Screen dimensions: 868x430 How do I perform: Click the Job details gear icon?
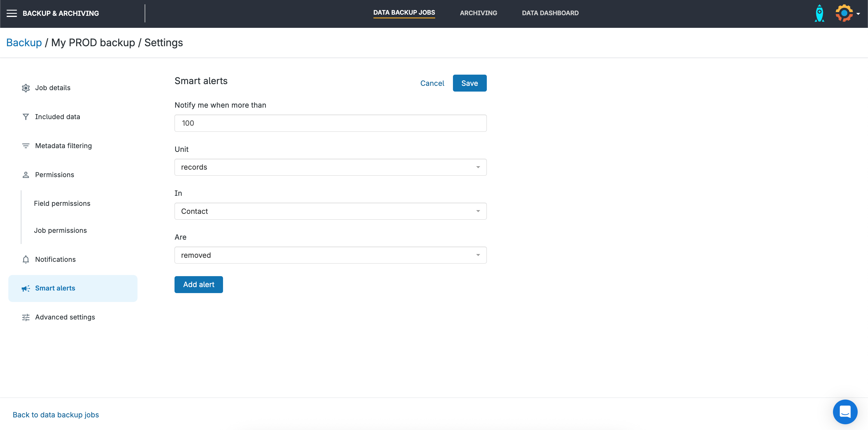coord(26,88)
